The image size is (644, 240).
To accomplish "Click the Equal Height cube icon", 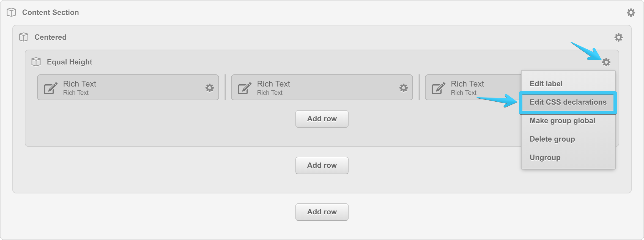I will pyautogui.click(x=36, y=62).
